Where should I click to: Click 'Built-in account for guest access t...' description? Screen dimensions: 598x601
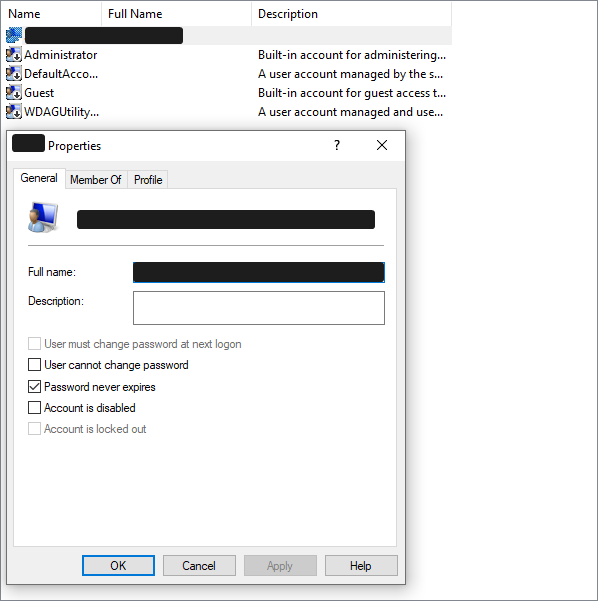352,93
